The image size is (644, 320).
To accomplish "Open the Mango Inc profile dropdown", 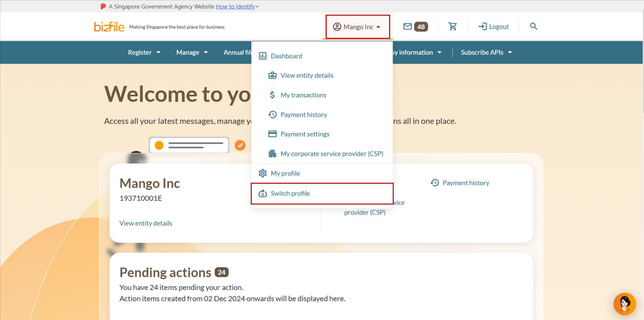I will pos(357,27).
